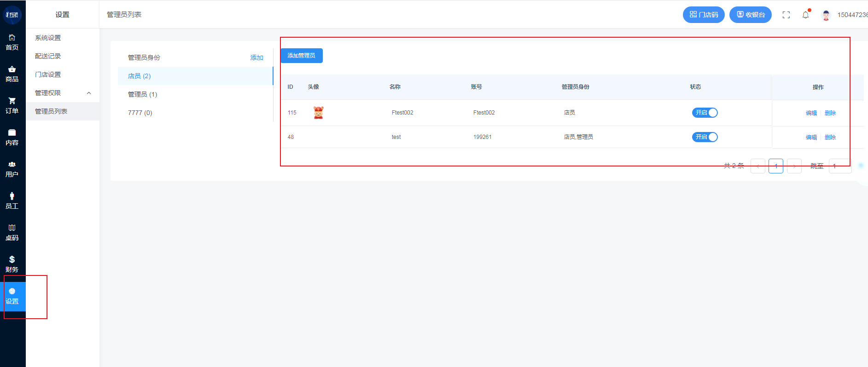Click 编辑 for the Ftest002 row
Screen dimensions: 868x367
[x=811, y=113]
